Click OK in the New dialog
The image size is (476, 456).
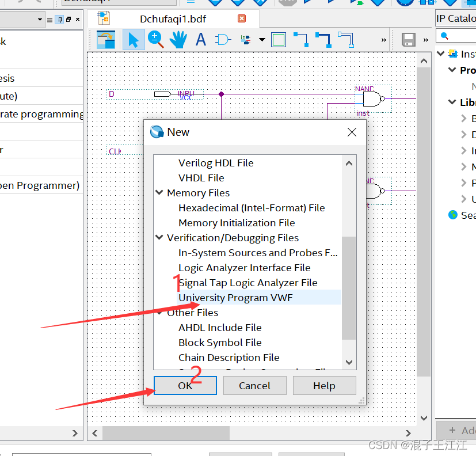(185, 386)
